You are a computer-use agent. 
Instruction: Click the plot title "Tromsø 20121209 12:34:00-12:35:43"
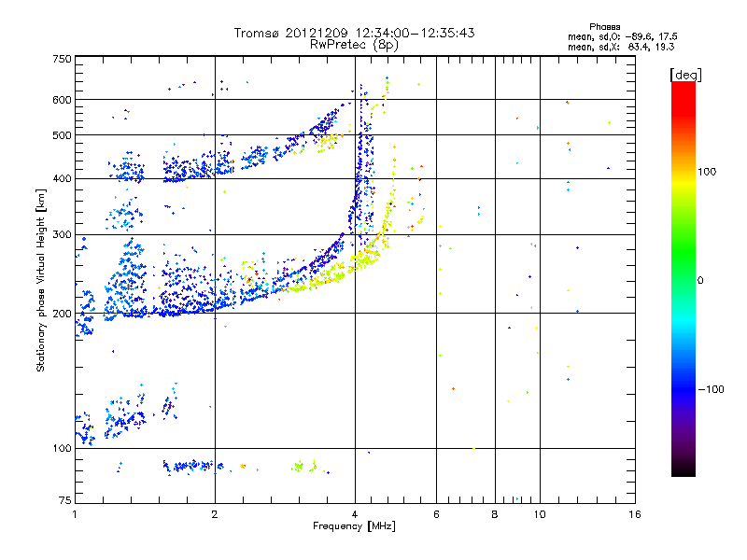(x=354, y=33)
